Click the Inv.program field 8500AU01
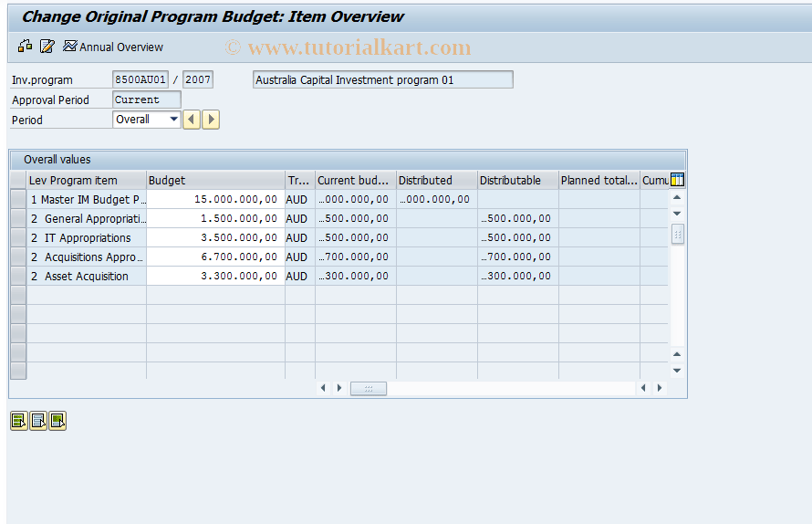812x524 pixels. click(140, 79)
